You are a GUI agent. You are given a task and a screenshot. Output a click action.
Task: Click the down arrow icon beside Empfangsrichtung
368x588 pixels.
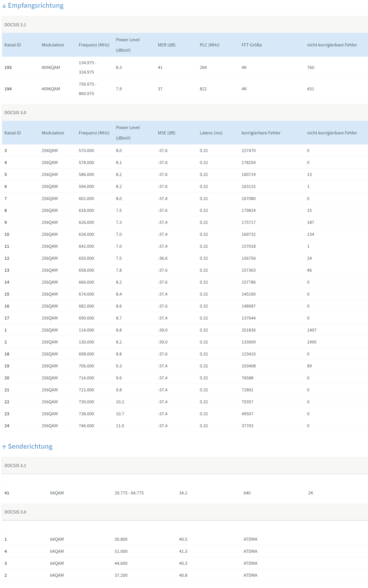(4, 6)
